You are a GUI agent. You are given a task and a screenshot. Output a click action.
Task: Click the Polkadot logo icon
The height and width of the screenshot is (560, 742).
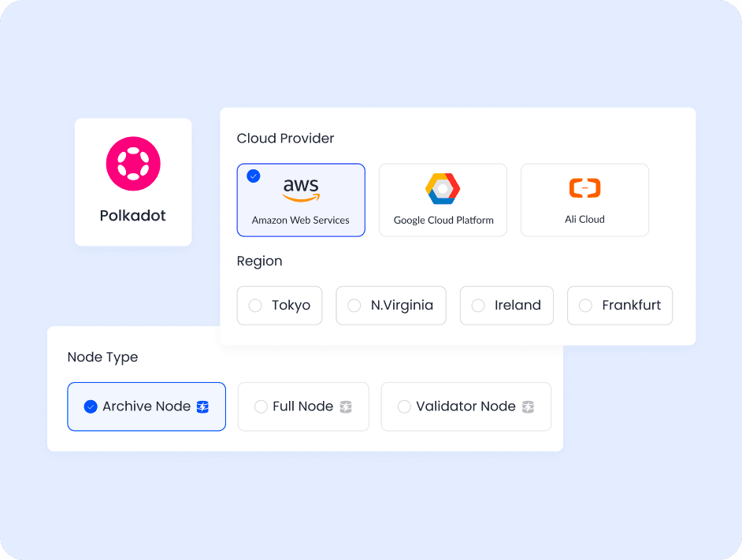[x=133, y=164]
